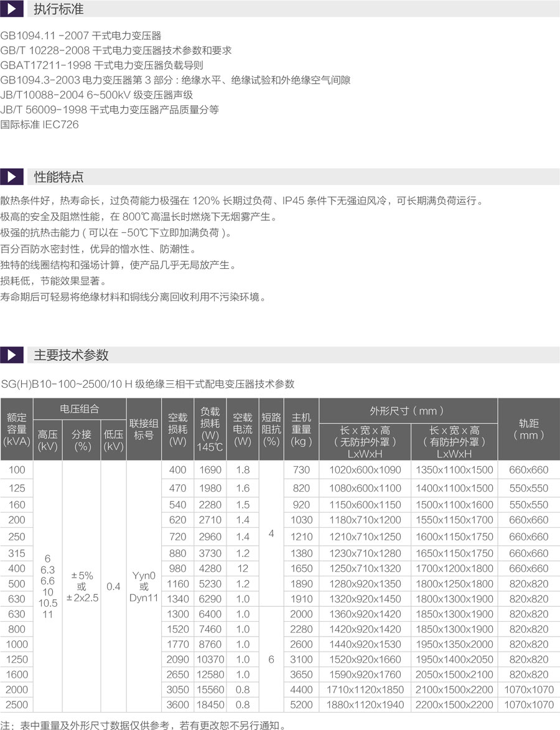
Task: Select the 性能特点 section heading
Action: (58, 177)
